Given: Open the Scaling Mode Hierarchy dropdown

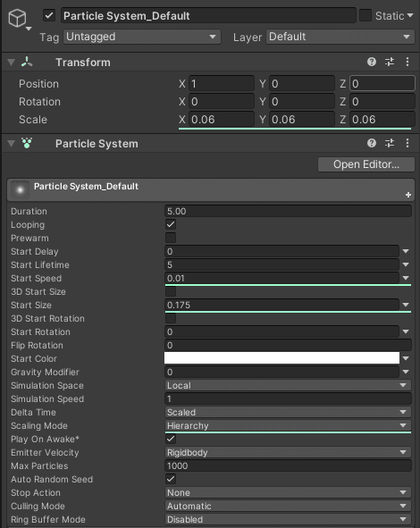Looking at the screenshot, I should click(x=288, y=425).
